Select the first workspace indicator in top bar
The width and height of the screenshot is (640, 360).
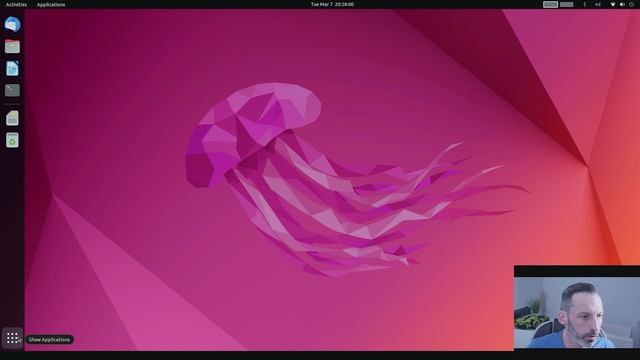tap(550, 4)
